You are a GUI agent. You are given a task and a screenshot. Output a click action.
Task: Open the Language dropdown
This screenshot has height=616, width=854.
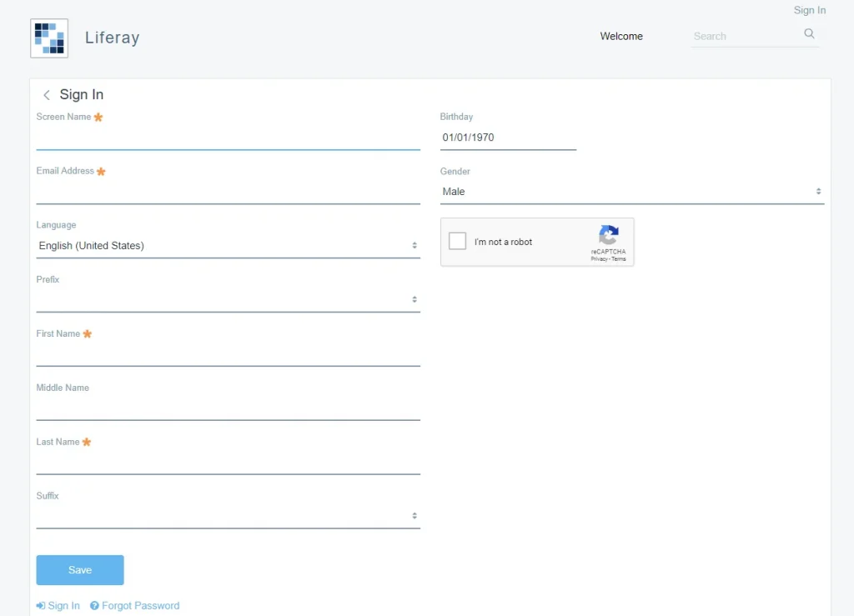227,245
